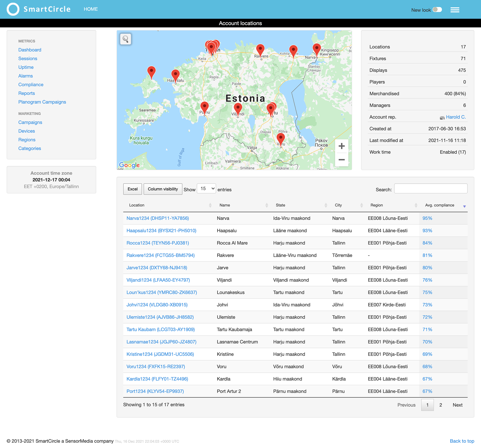Open Jarve1234 (DXTY68-NJ9418) location

point(157,268)
